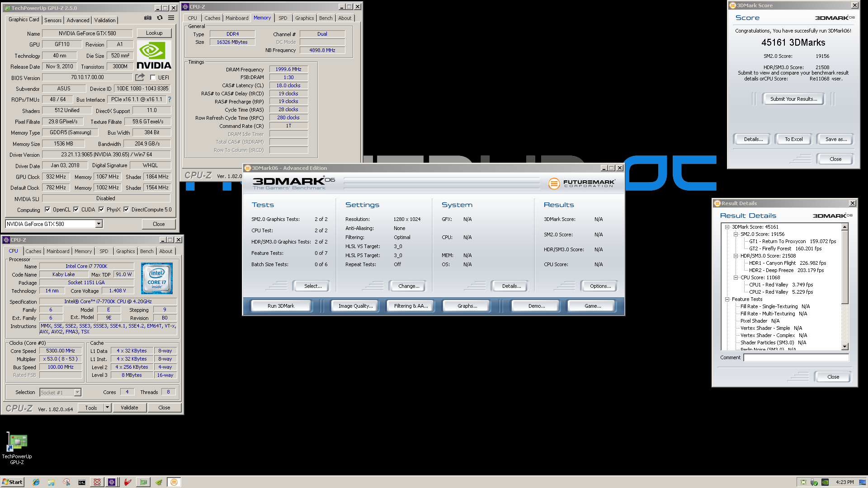Click the Save as button in 3DMark Score
The image size is (868, 488).
pos(836,139)
